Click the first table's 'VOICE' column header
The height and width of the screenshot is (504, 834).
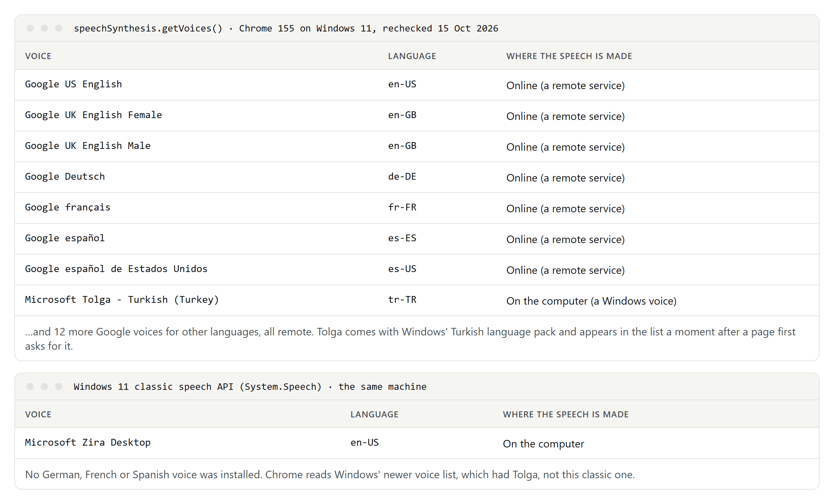tap(38, 56)
